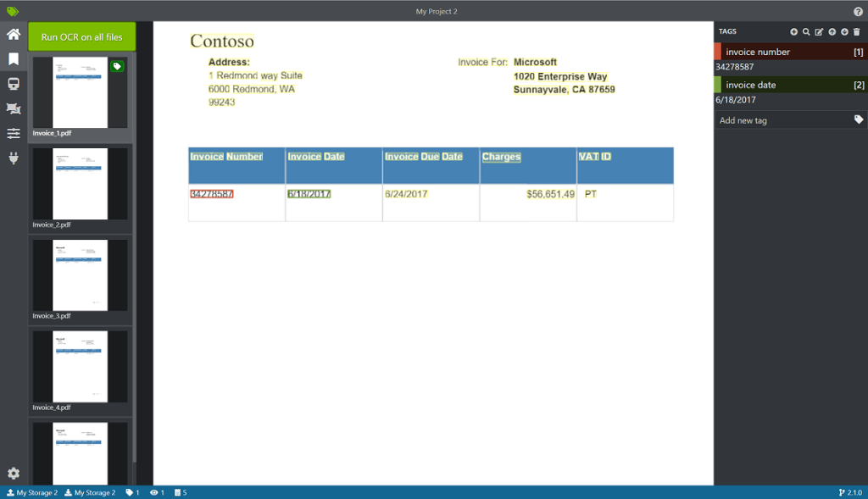Viewport: 868px width, 499px height.
Task: Open the Tags Editor bookmark icon
Action: [x=13, y=59]
